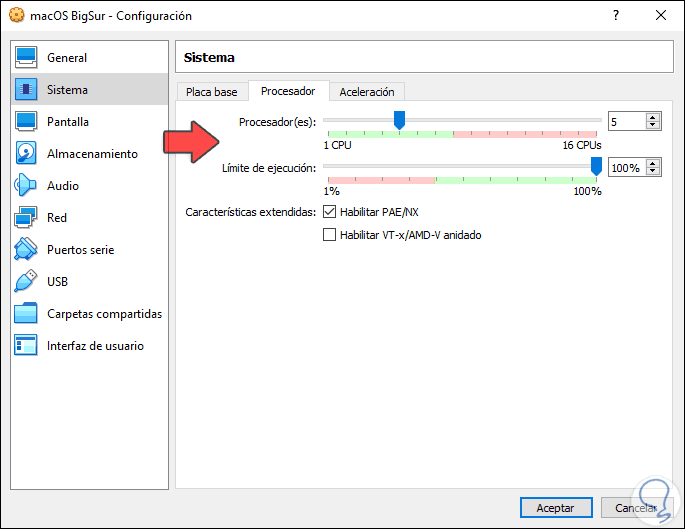Click the VirtualBox gear icon in title bar

pyautogui.click(x=17, y=15)
